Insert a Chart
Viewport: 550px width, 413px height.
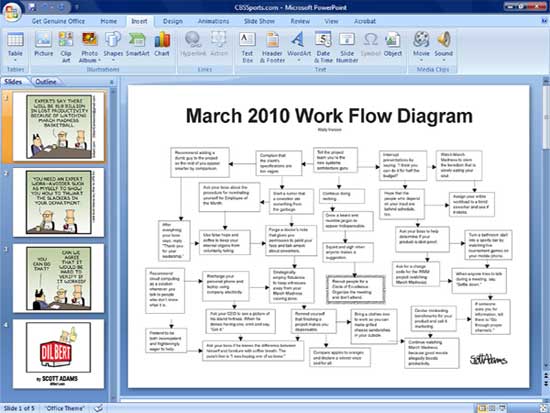tap(162, 44)
